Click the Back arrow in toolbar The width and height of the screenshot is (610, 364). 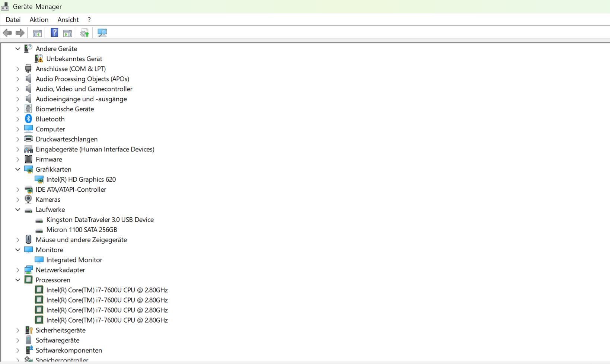pyautogui.click(x=7, y=33)
